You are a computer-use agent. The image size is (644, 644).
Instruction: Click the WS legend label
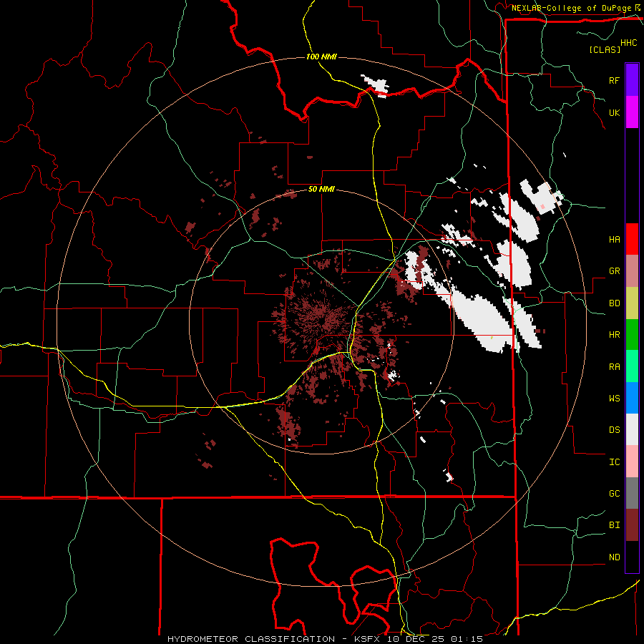coord(614,398)
